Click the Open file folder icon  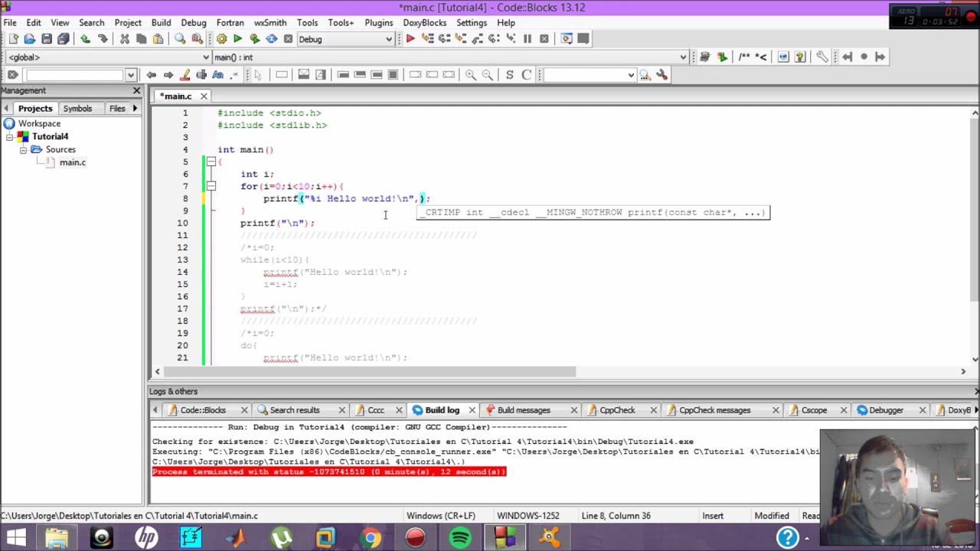coord(30,39)
